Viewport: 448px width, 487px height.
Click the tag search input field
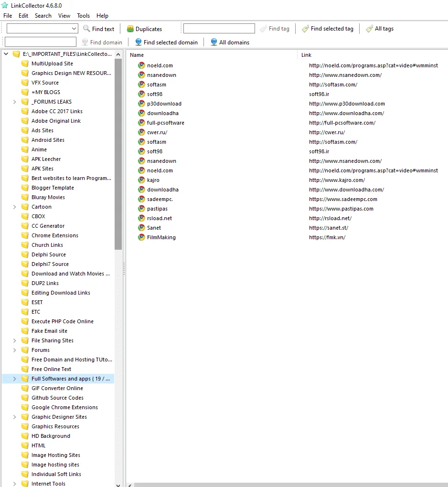click(219, 29)
